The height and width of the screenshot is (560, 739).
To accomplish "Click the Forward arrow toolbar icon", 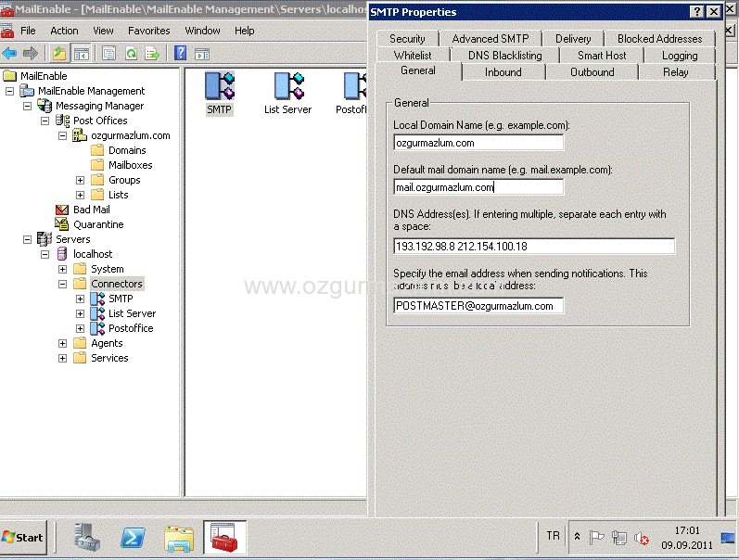I will [x=31, y=54].
